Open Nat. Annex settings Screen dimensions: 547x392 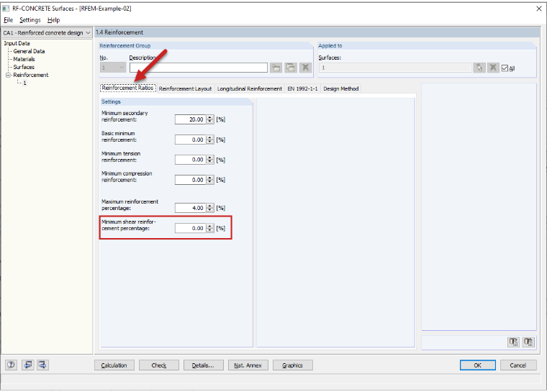pos(248,365)
